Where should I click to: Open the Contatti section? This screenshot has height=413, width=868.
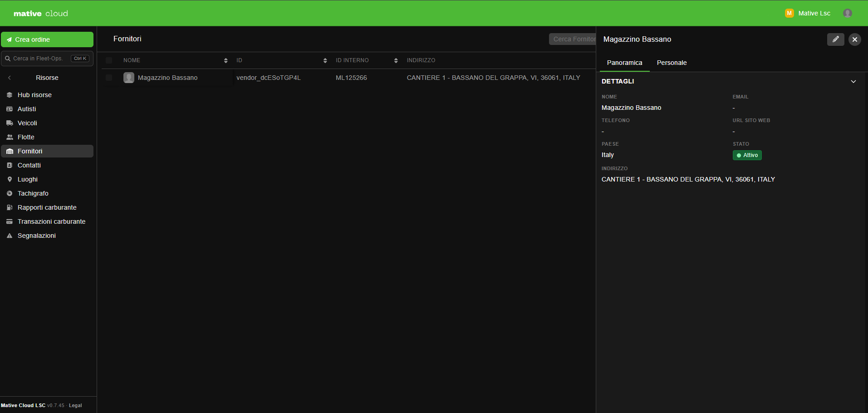[x=47, y=165]
